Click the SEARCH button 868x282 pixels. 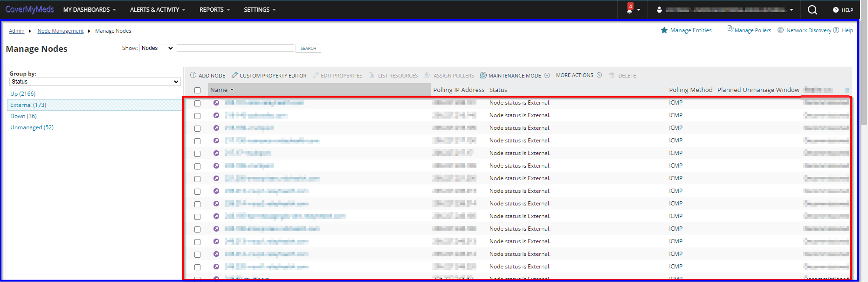[x=308, y=48]
